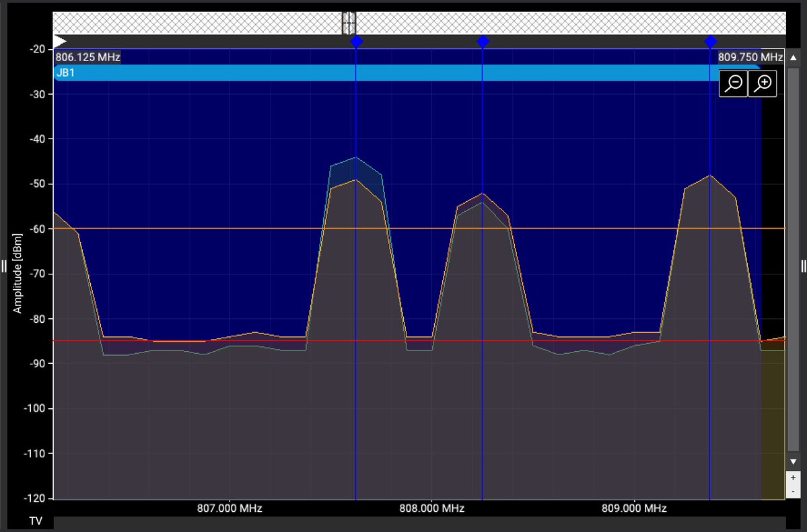The image size is (807, 532).
Task: Click the orange threshold line at -60 dBm
Action: (419, 229)
